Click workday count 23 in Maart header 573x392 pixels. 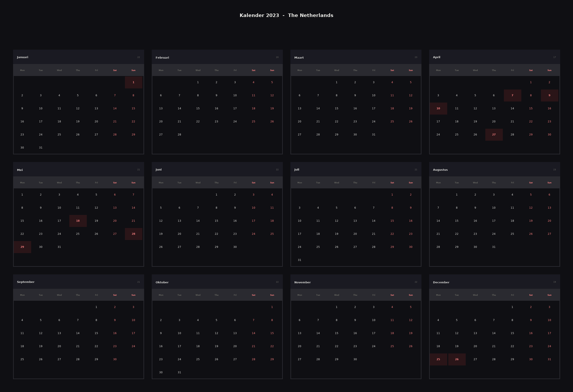coord(416,57)
